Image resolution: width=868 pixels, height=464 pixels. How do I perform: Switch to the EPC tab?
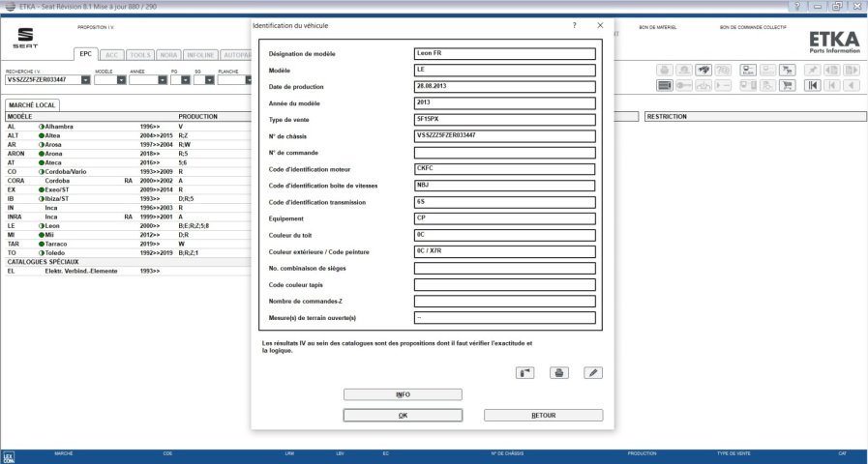(86, 54)
